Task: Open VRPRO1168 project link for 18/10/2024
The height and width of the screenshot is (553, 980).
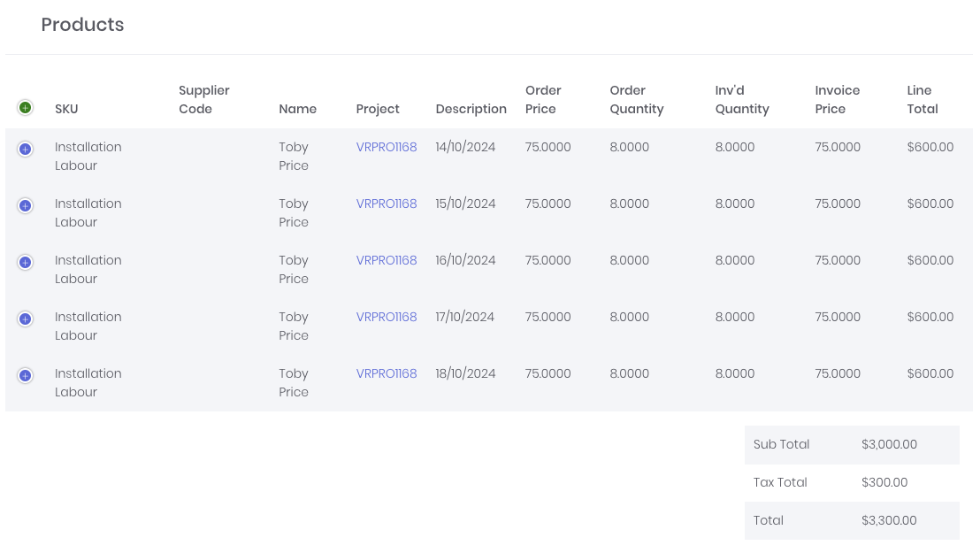Action: coord(387,373)
